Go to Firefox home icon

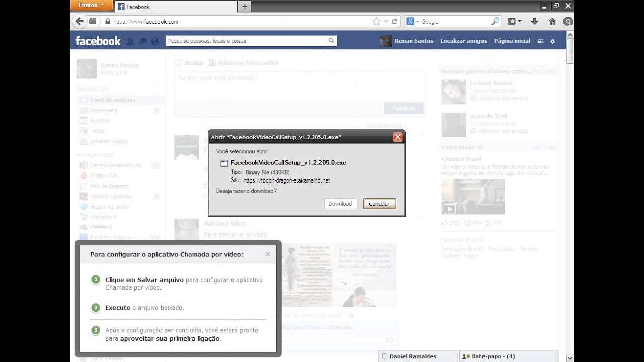coord(552,21)
